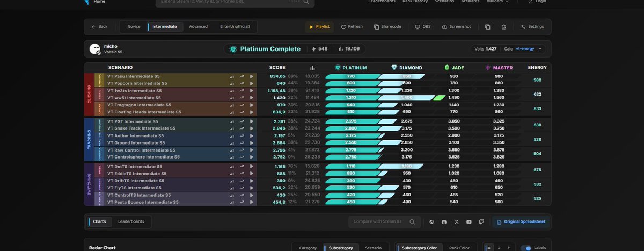Open trend graph for VT Raw Control row
This screenshot has height=251, width=644.
(x=241, y=150)
